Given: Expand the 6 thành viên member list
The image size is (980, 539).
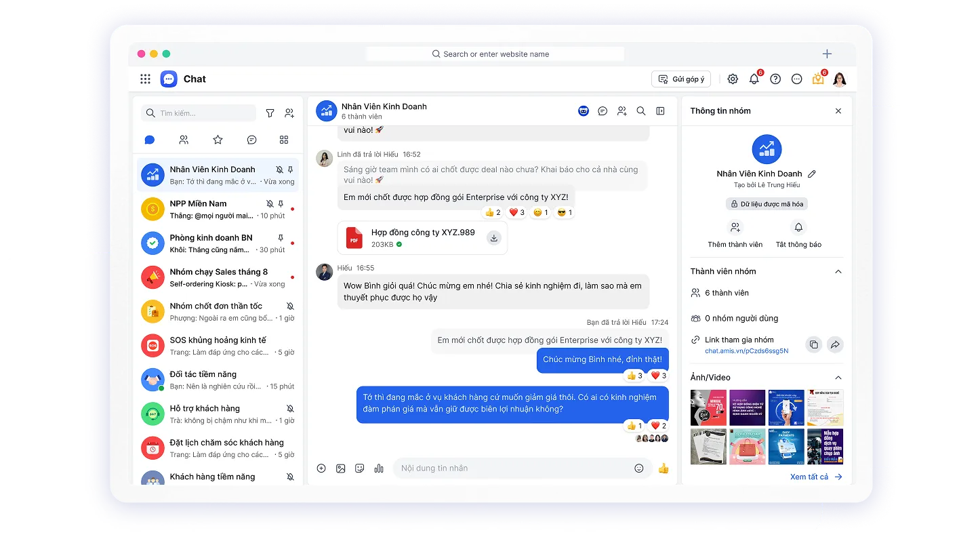Looking at the screenshot, I should click(x=727, y=293).
